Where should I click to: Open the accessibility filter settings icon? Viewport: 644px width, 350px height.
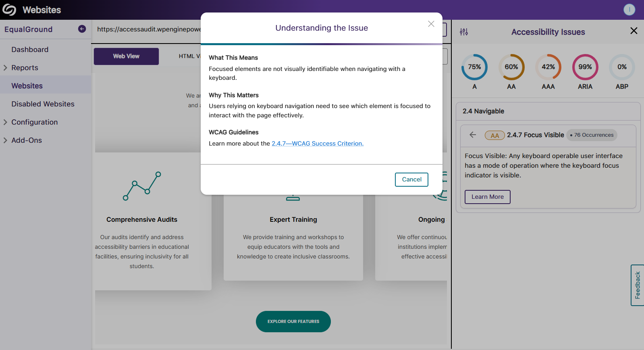(464, 32)
